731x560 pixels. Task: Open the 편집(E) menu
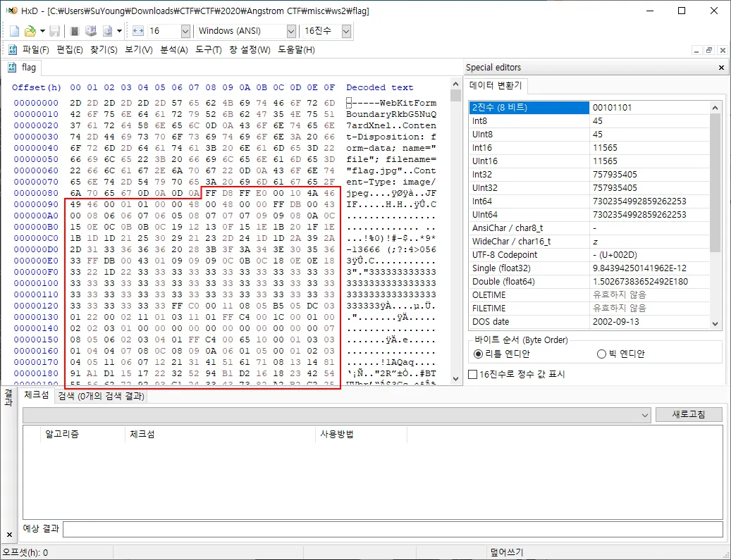[70, 50]
